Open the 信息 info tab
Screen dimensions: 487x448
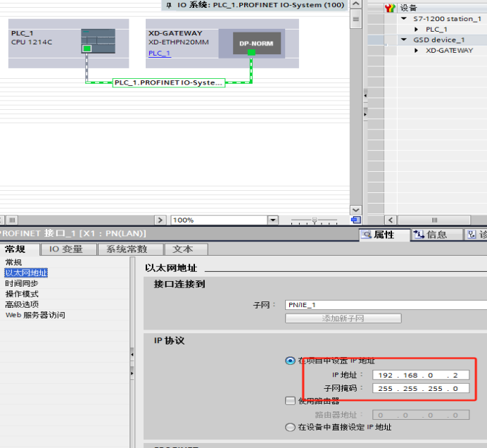pyautogui.click(x=436, y=235)
